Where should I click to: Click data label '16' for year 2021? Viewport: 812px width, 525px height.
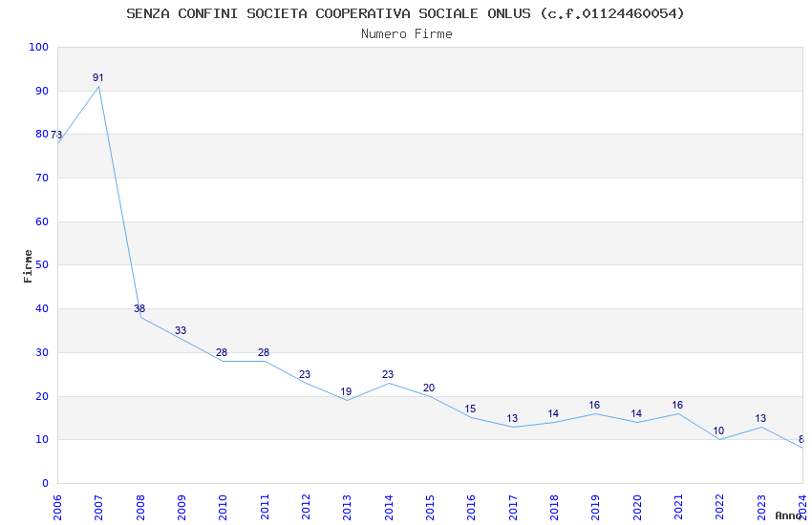click(x=677, y=405)
